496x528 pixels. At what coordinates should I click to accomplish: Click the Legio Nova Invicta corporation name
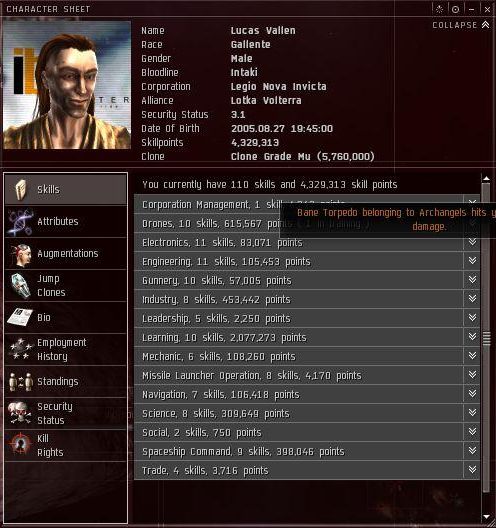pyautogui.click(x=278, y=87)
